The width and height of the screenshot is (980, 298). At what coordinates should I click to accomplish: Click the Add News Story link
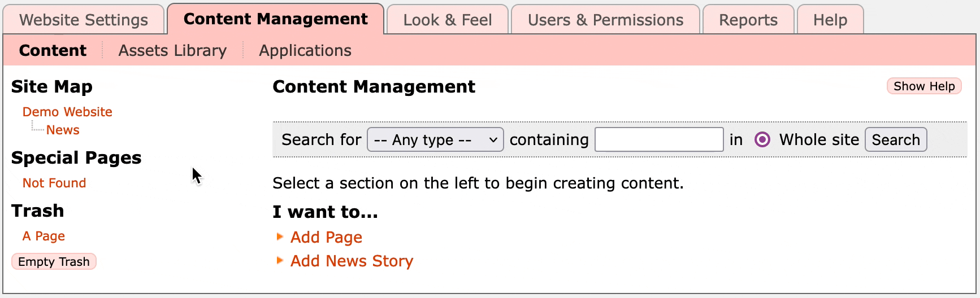352,261
